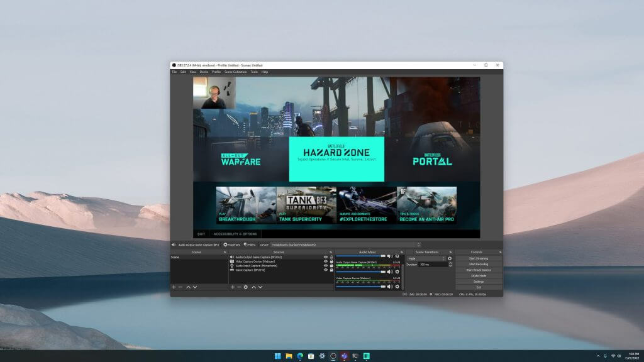Pop out the Scenes dock
The image size is (644, 362).
click(225, 252)
